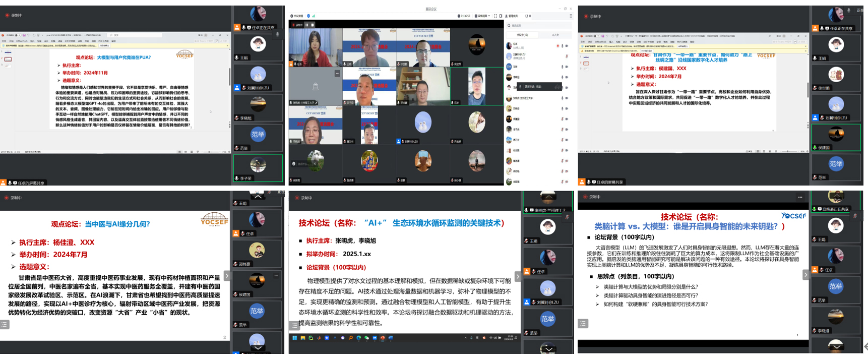Check the network signal icon in gallery window
The width and height of the screenshot is (868, 363).
(314, 16)
